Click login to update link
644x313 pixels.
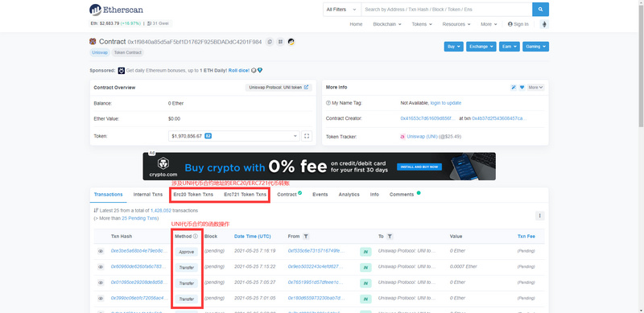[446, 103]
